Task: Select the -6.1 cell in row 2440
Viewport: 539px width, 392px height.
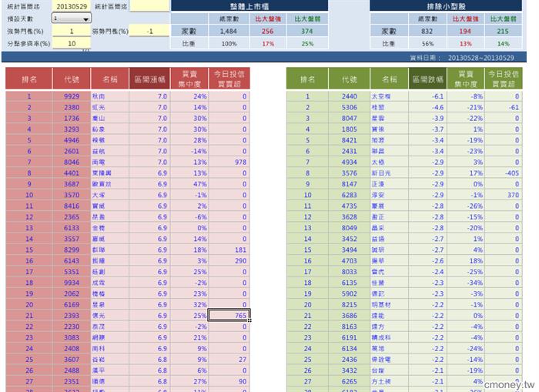Action: pyautogui.click(x=427, y=96)
